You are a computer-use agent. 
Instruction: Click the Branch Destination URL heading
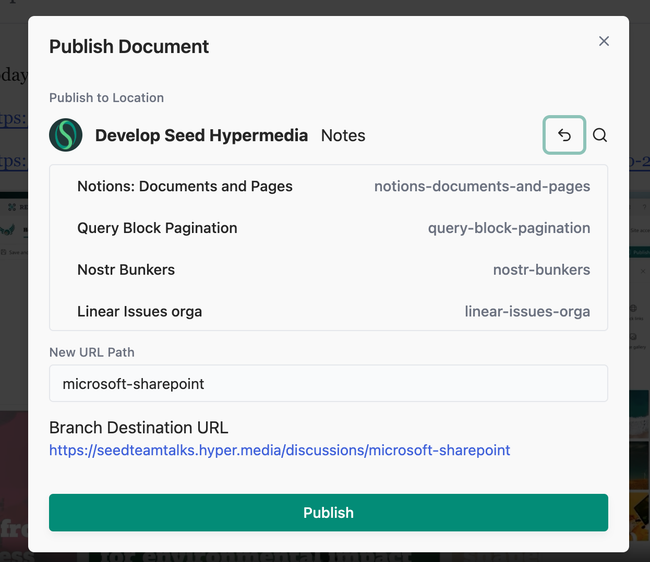(x=138, y=428)
